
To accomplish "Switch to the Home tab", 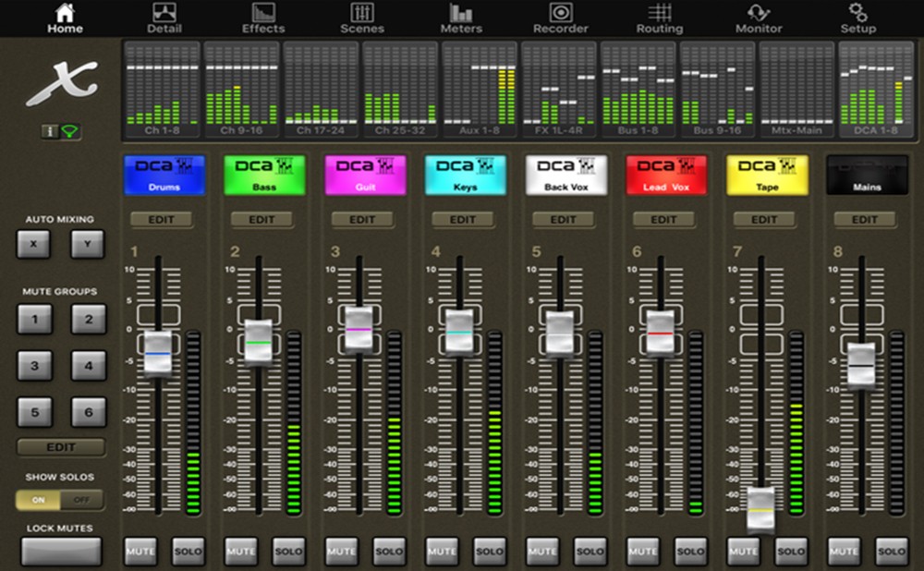I will point(65,18).
